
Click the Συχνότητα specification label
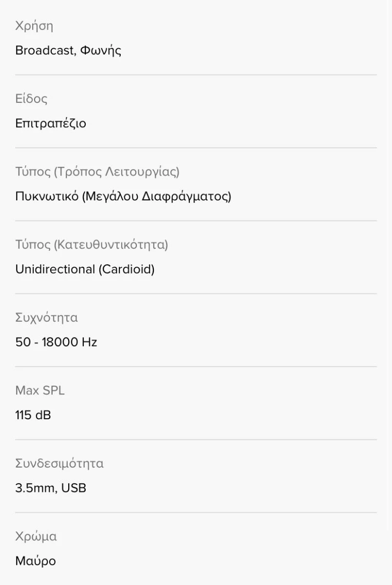47,318
